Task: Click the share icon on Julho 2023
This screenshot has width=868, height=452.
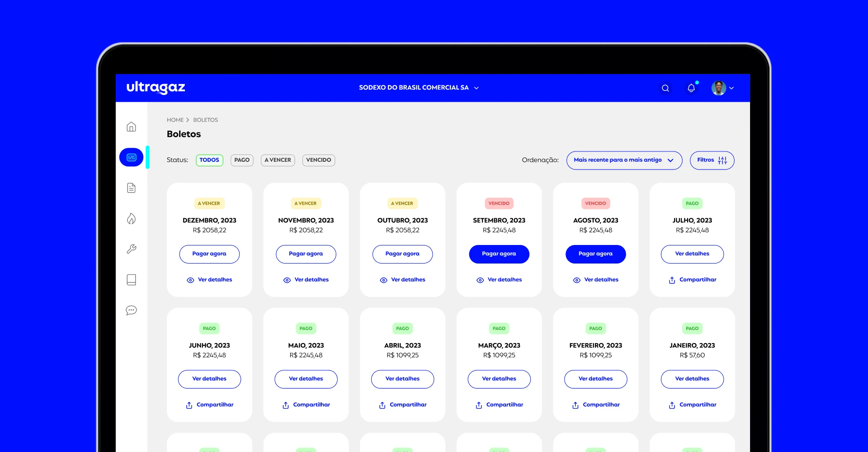Action: click(x=672, y=280)
